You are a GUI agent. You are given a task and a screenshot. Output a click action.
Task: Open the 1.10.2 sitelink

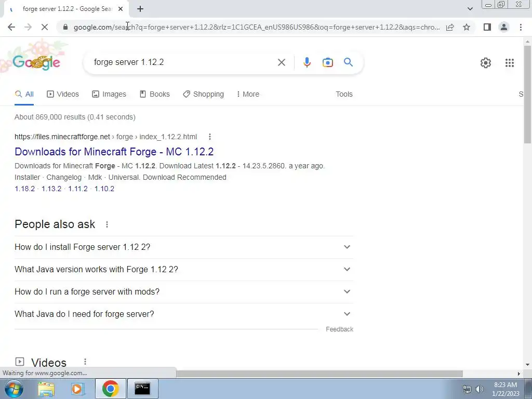pos(104,189)
